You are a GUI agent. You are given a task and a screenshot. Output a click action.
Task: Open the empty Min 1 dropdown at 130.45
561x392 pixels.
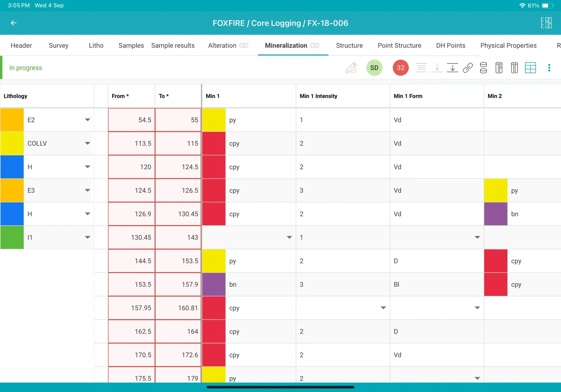tap(289, 237)
